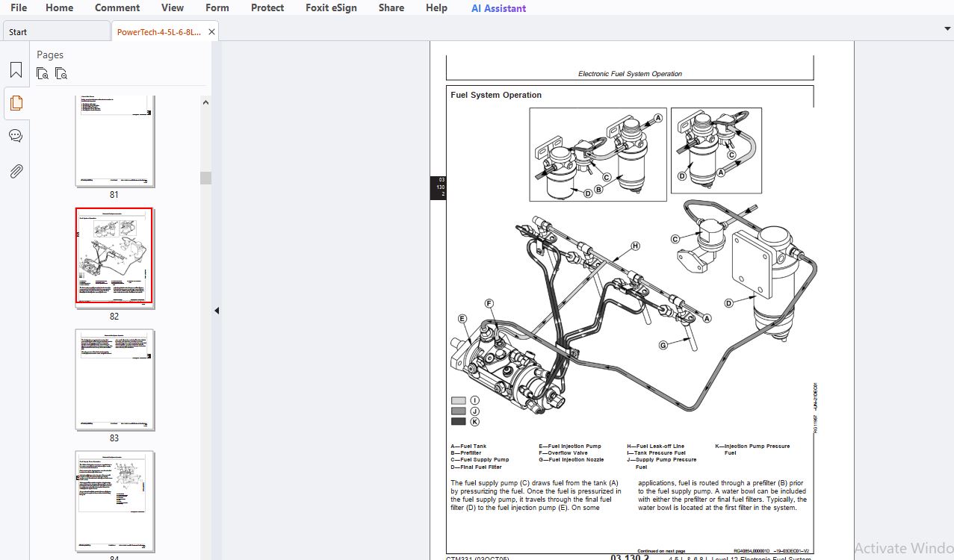The height and width of the screenshot is (560, 954).
Task: Select the Pages panel icon
Action: click(16, 103)
